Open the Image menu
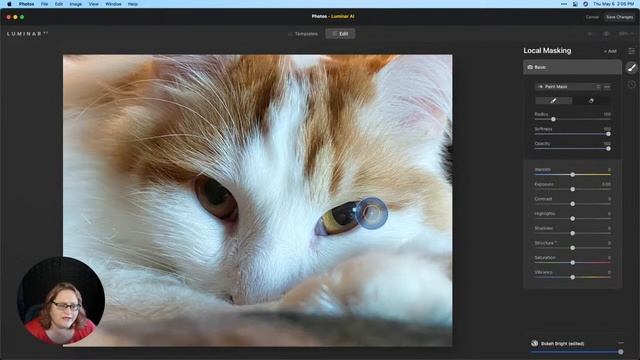Viewport: 640px width, 360px height. (76, 4)
